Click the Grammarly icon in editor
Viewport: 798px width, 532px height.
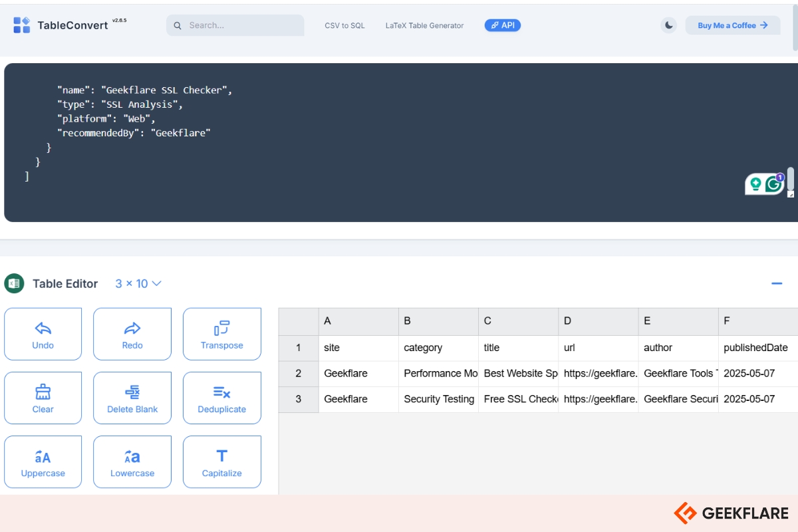[x=773, y=184]
